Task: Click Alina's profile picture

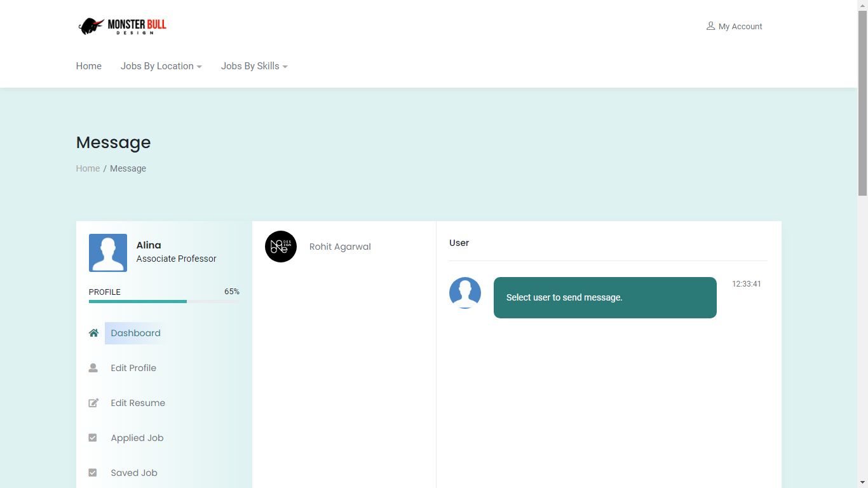Action: [108, 253]
